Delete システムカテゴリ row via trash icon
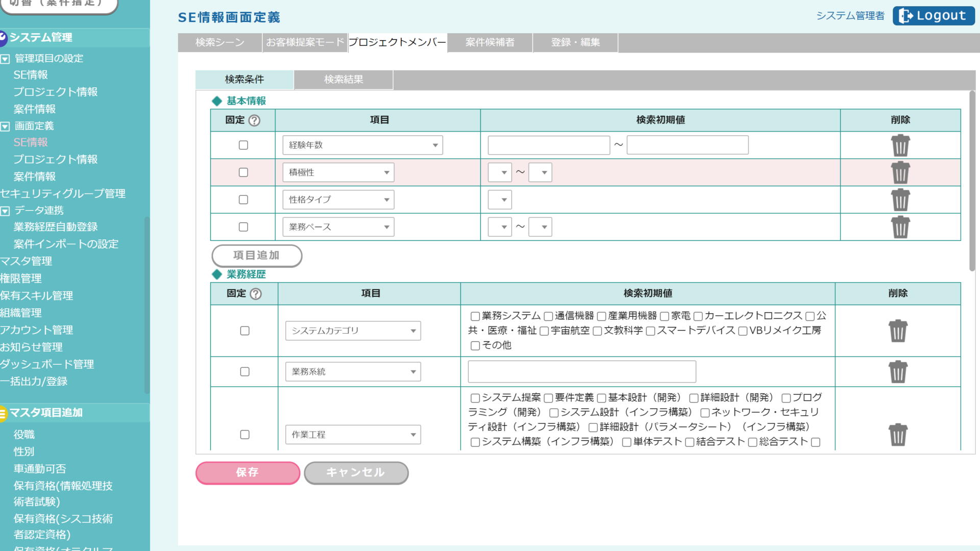The width and height of the screenshot is (980, 551). (898, 331)
